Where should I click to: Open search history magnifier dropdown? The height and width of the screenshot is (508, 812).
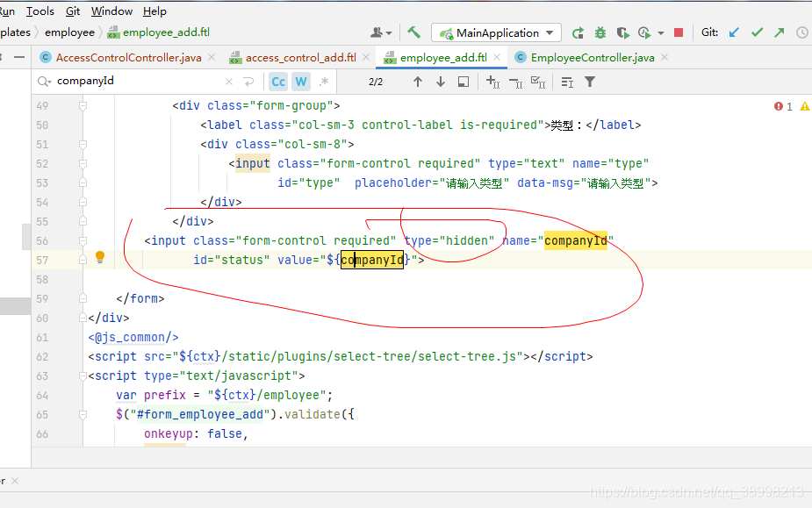(x=44, y=82)
